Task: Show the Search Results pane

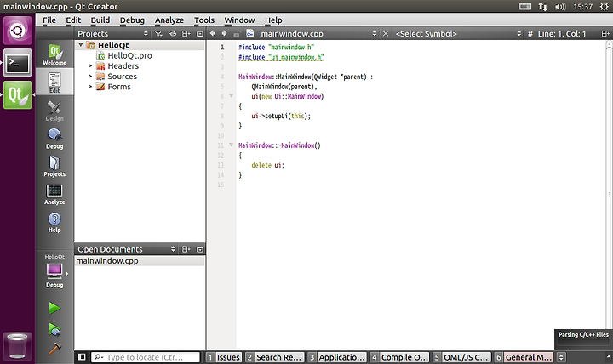Action: click(274, 357)
